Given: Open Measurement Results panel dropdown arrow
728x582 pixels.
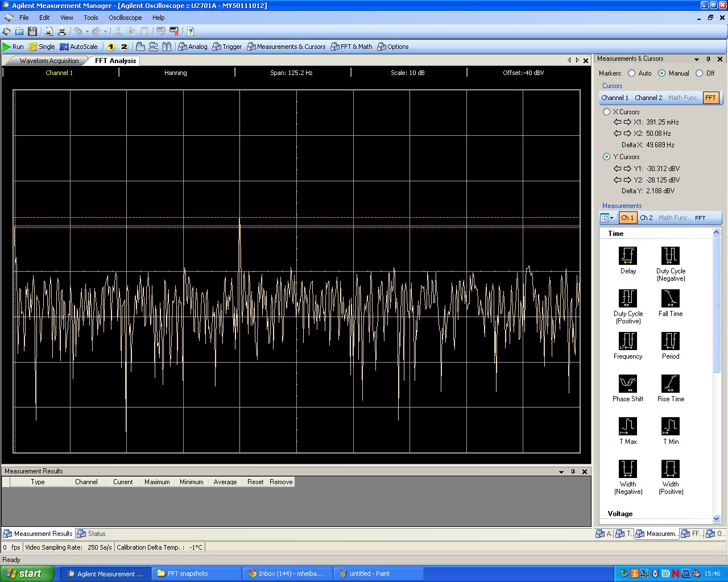Looking at the screenshot, I should (x=561, y=472).
